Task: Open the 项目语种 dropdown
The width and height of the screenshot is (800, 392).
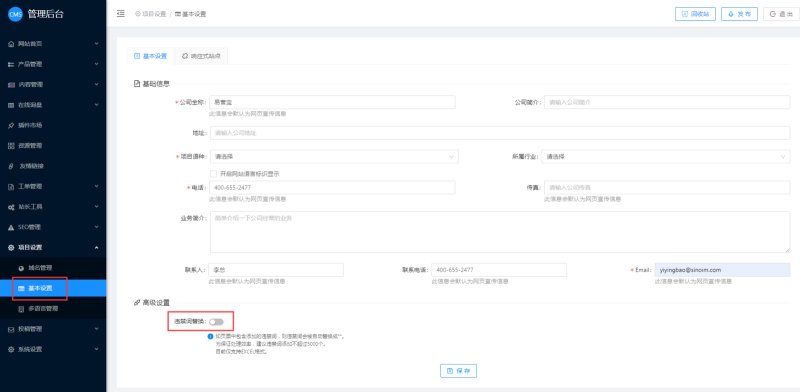Action: coord(334,157)
